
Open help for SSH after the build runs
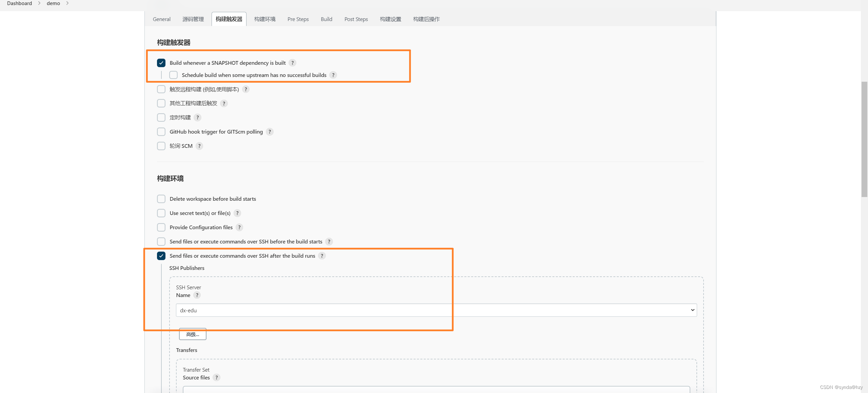coord(322,256)
